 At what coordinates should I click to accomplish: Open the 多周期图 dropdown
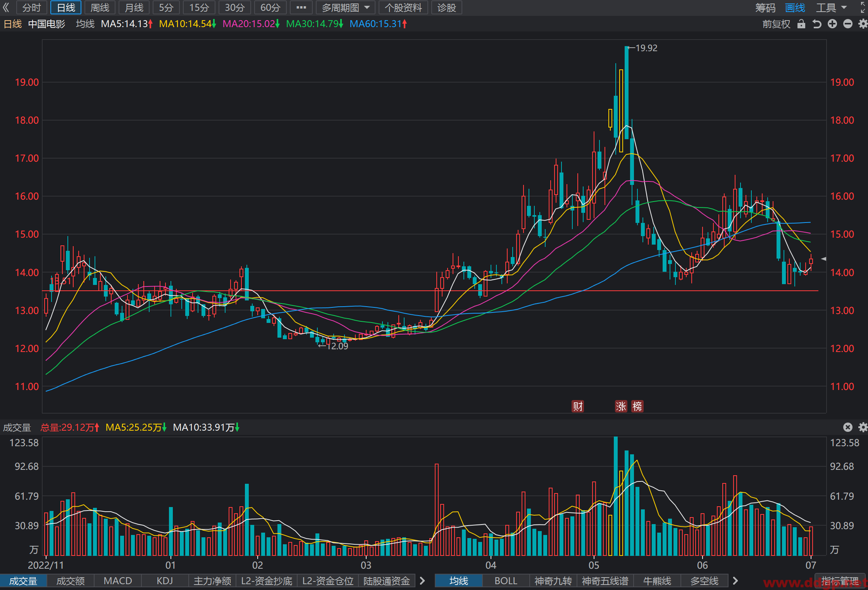click(345, 8)
